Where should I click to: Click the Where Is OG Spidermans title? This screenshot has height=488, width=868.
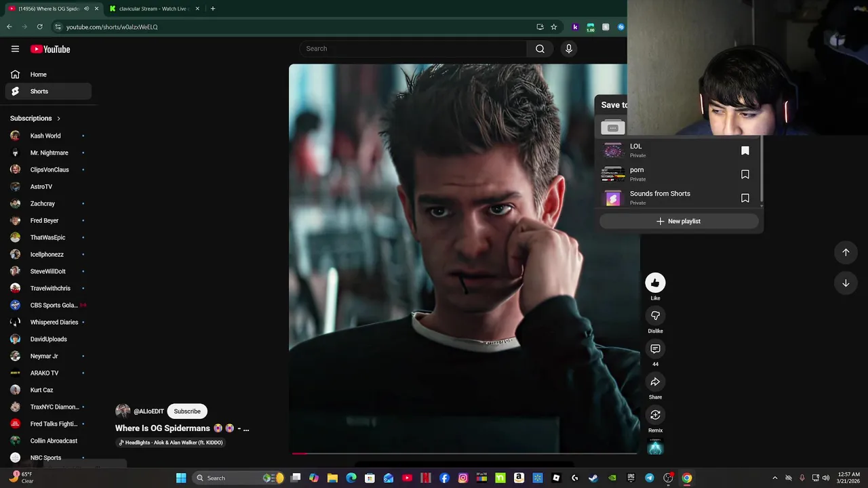[182, 428]
